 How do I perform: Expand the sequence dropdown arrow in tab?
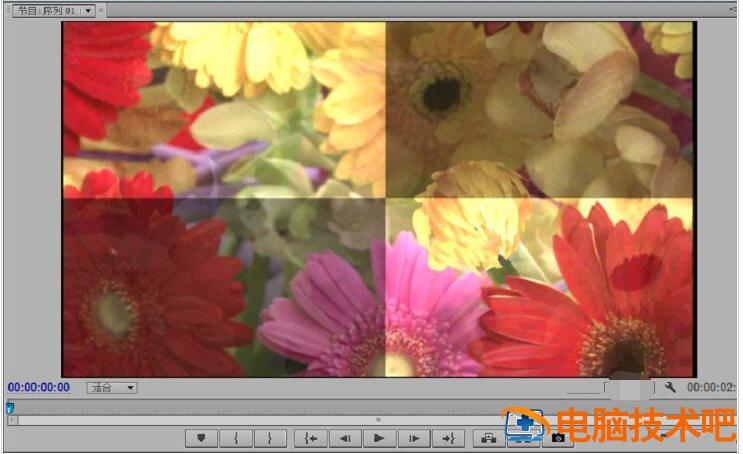(88, 10)
